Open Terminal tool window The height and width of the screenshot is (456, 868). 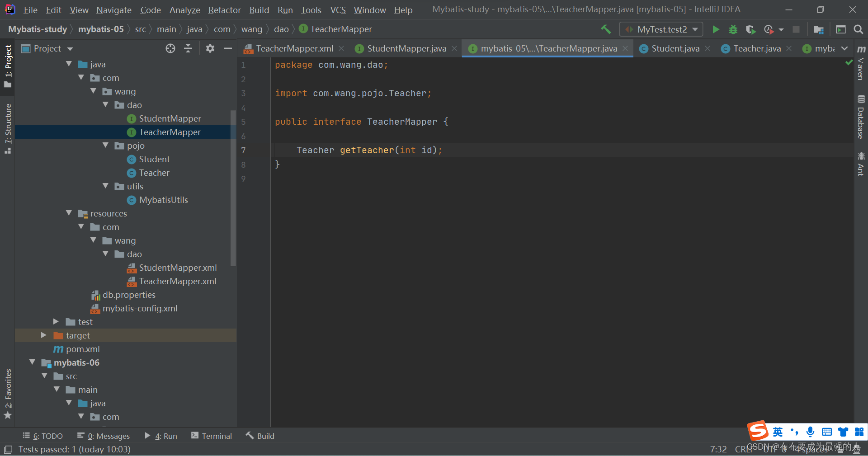point(212,436)
